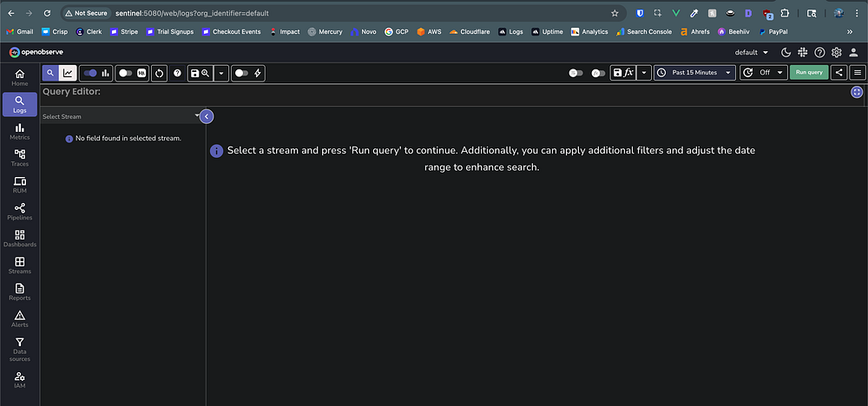Viewport: 868px width, 406px height.
Task: Open the hamburger more-options menu
Action: (x=858, y=73)
